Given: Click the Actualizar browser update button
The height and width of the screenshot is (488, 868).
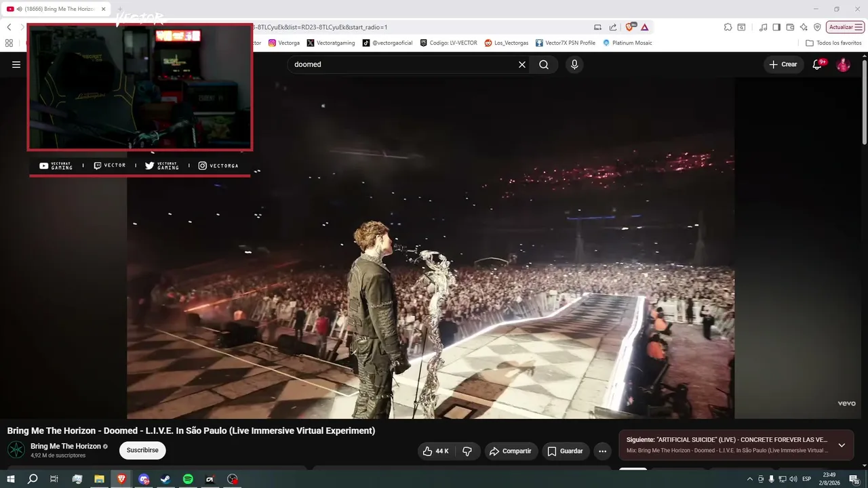Looking at the screenshot, I should point(845,27).
